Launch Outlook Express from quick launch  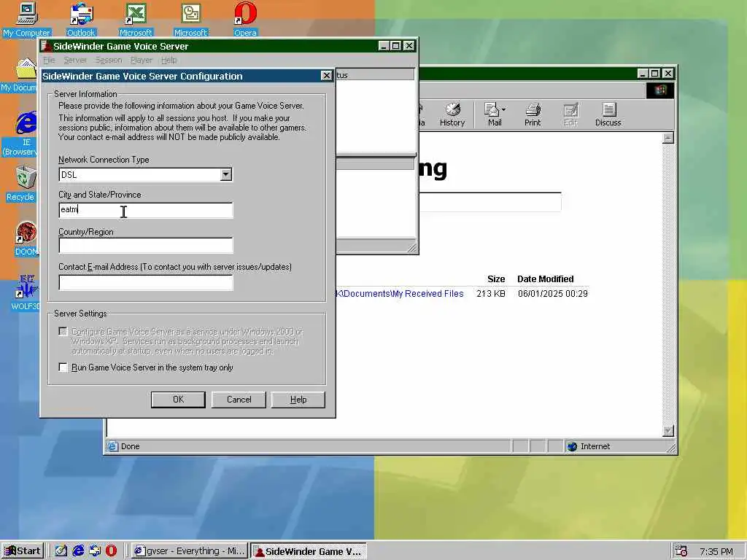coord(95,551)
